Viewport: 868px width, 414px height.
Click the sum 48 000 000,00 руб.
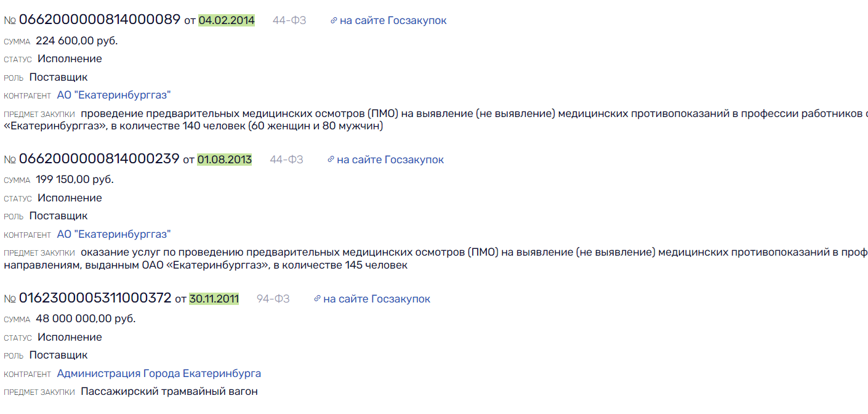coord(86,319)
